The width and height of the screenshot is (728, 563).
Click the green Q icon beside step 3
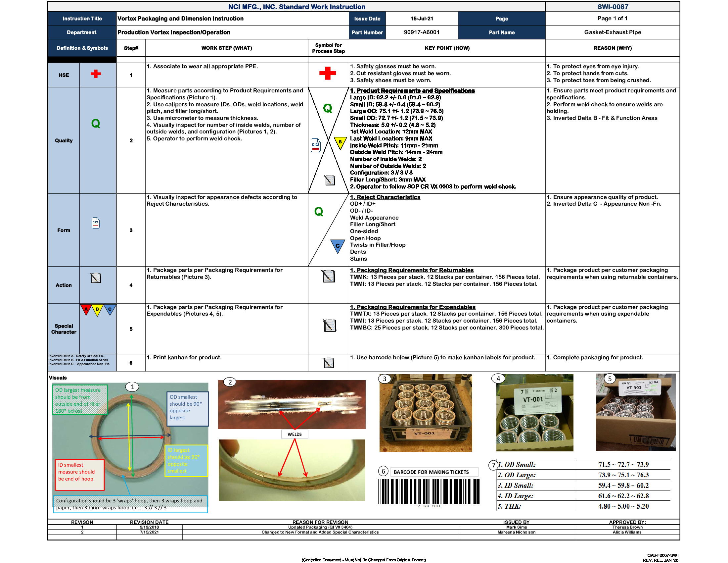click(319, 212)
